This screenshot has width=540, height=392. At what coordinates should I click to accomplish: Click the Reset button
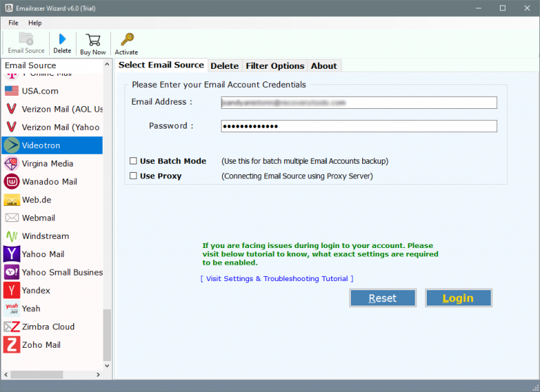click(x=382, y=298)
